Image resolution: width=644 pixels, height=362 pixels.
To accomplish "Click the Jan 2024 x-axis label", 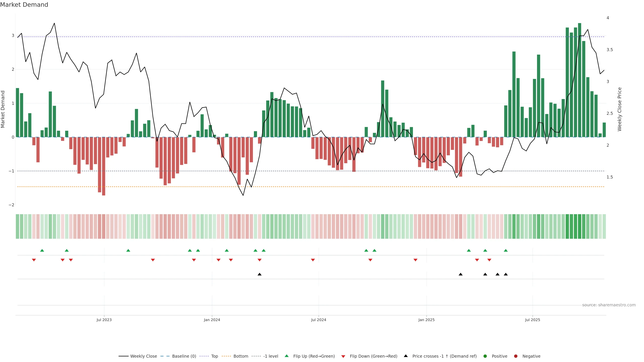I will point(212,320).
